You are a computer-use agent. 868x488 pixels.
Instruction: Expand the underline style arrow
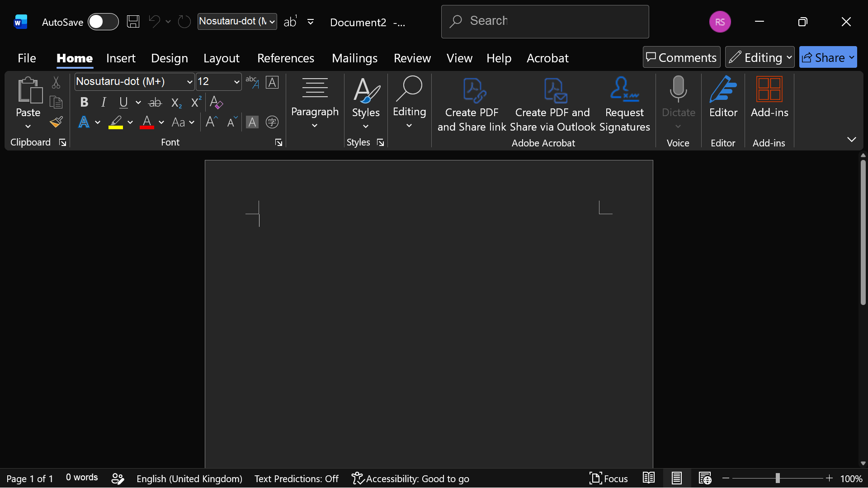[138, 103]
